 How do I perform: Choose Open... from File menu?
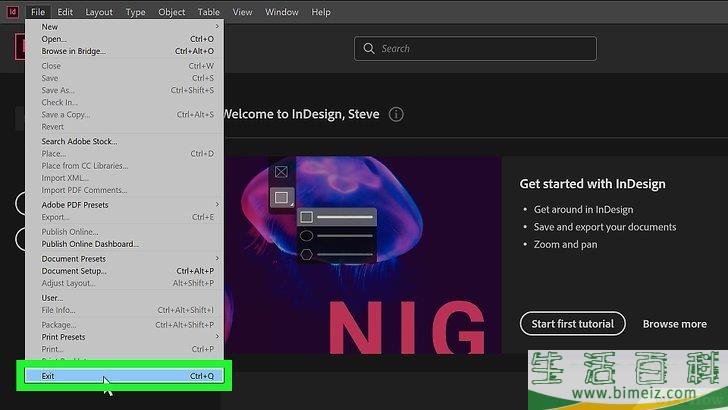point(124,39)
